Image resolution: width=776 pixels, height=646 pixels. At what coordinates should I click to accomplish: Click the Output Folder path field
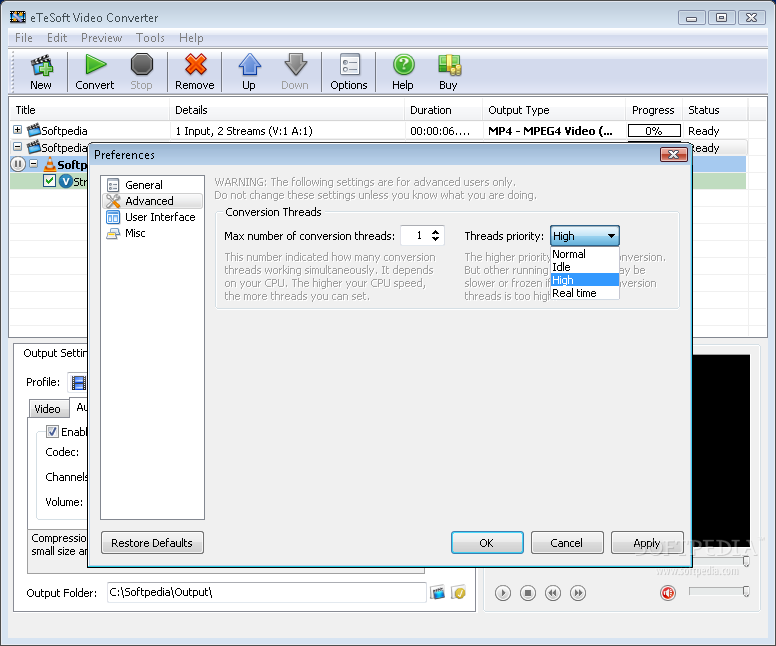pyautogui.click(x=266, y=592)
